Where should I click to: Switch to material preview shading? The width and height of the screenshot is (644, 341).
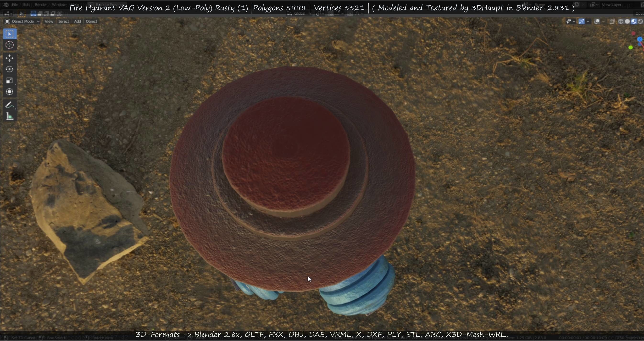(634, 22)
